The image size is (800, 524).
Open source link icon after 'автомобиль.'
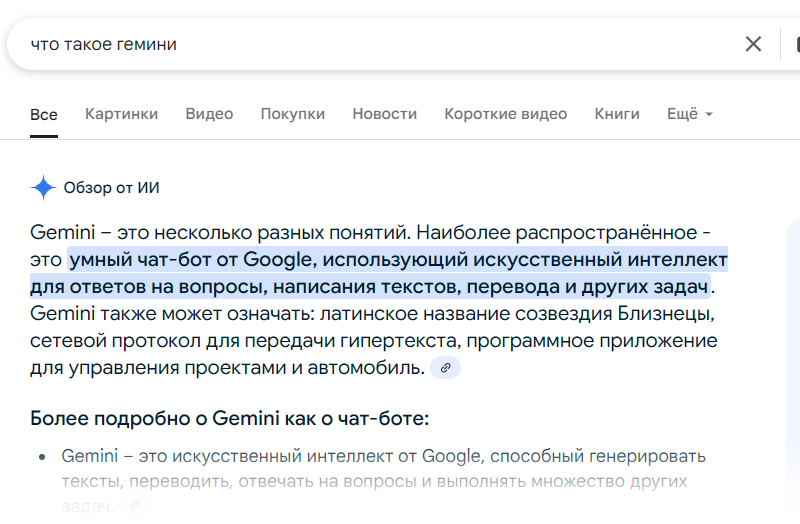click(x=445, y=367)
